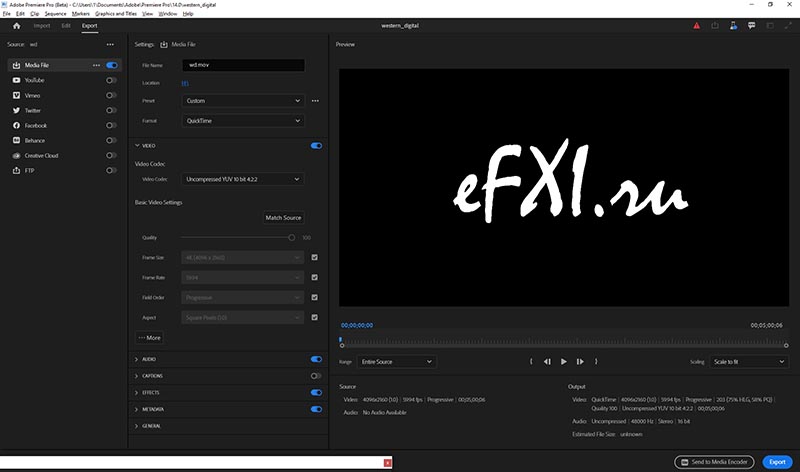Enable the Vimeo export toggle
The width and height of the screenshot is (800, 472).
111,95
